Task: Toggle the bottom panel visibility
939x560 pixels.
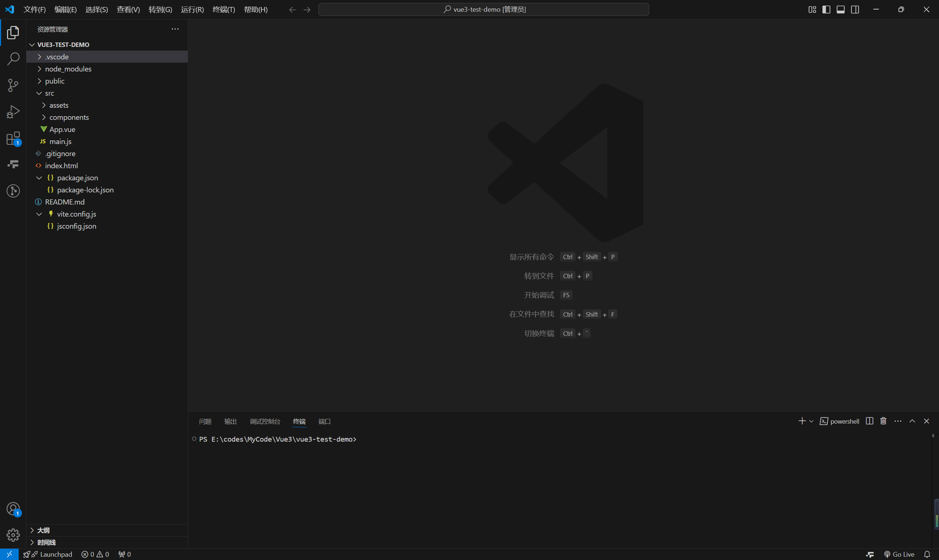Action: point(840,10)
